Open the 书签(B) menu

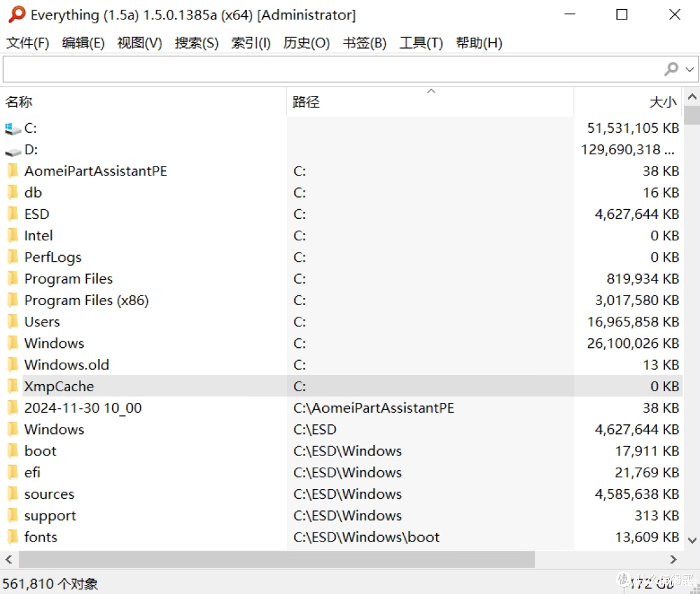click(x=364, y=43)
